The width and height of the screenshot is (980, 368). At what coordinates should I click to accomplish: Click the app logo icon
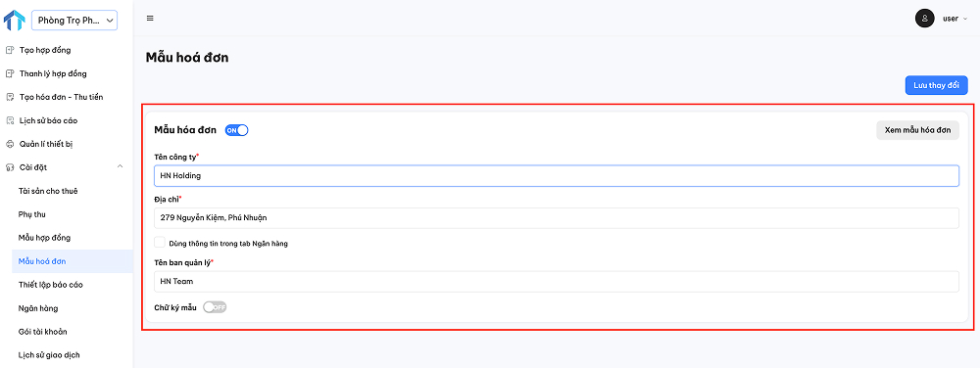(x=14, y=20)
